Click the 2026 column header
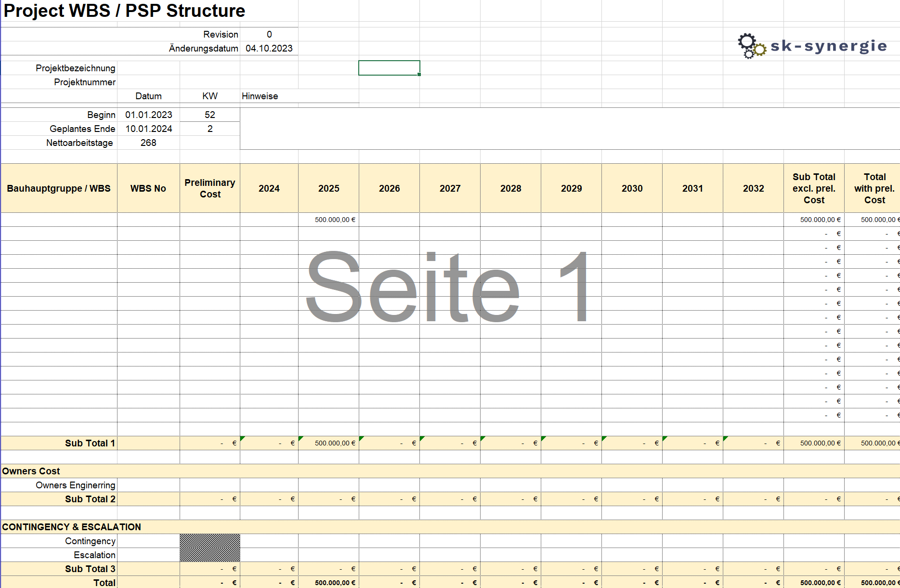Screen dimensions: 900x588 (390, 188)
